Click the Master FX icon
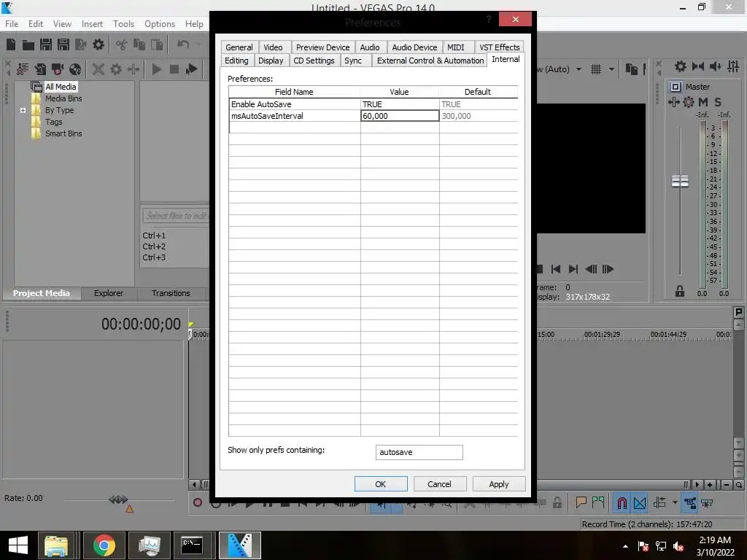 pyautogui.click(x=673, y=102)
